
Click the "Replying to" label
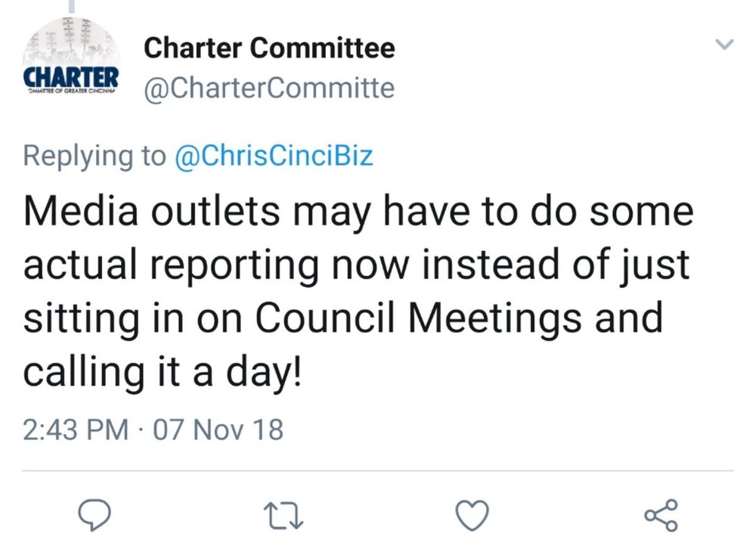[94, 156]
